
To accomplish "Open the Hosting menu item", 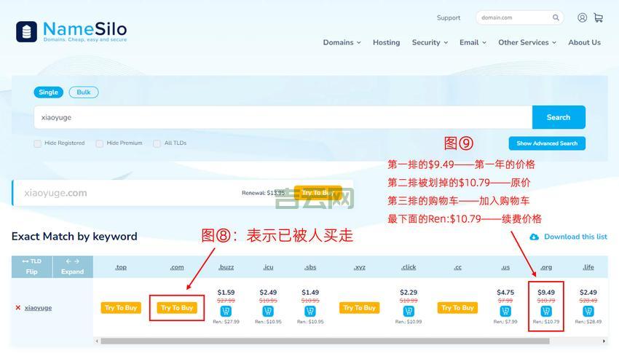I will (x=386, y=42).
